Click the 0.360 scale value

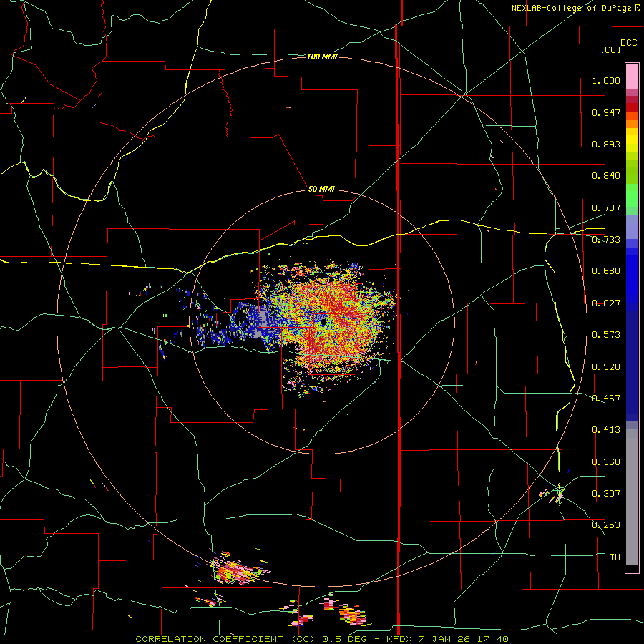[x=606, y=462]
